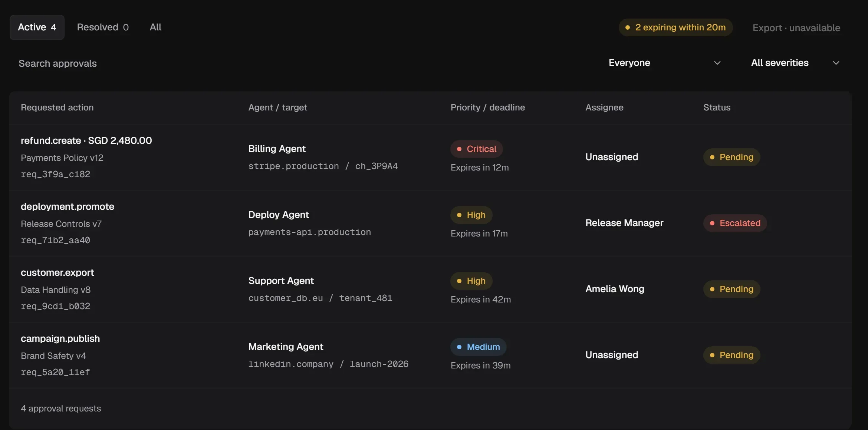Click the High badge for customer.export
This screenshot has height=430, width=868.
471,281
